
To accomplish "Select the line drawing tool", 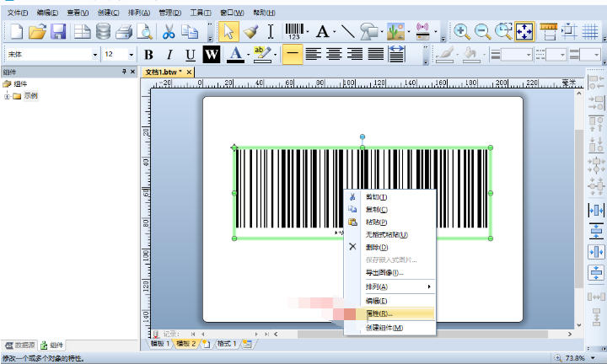I will [347, 31].
